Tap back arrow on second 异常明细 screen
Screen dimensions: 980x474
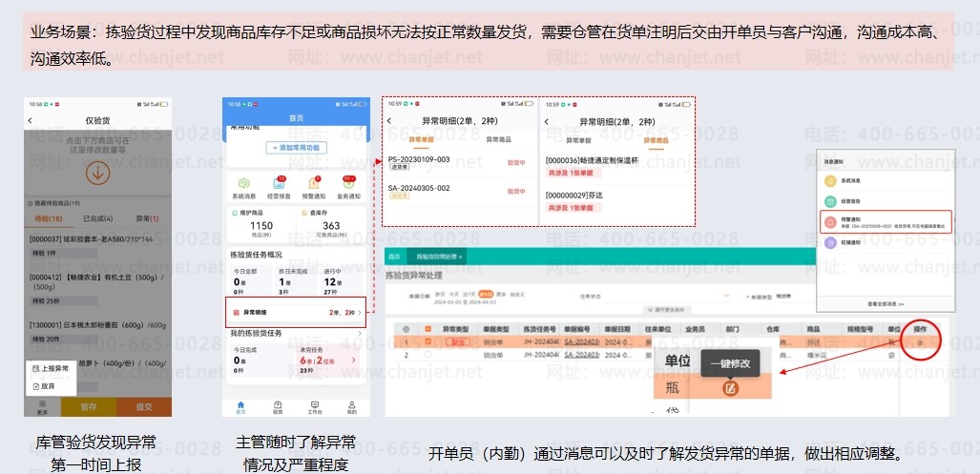pos(547,121)
